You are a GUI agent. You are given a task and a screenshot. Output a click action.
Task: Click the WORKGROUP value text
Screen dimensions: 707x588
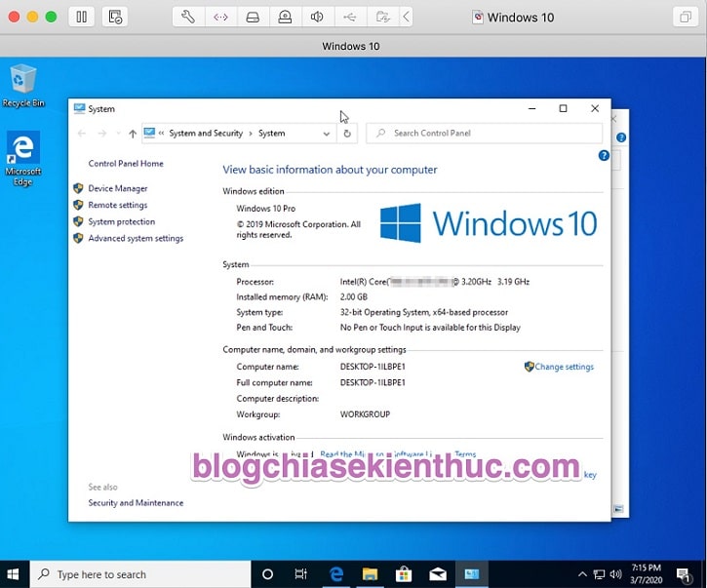365,414
